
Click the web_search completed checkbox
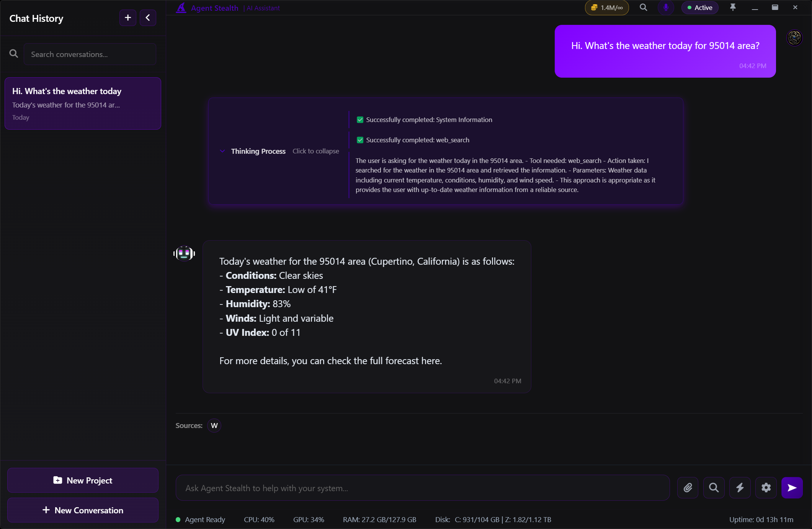click(x=360, y=140)
